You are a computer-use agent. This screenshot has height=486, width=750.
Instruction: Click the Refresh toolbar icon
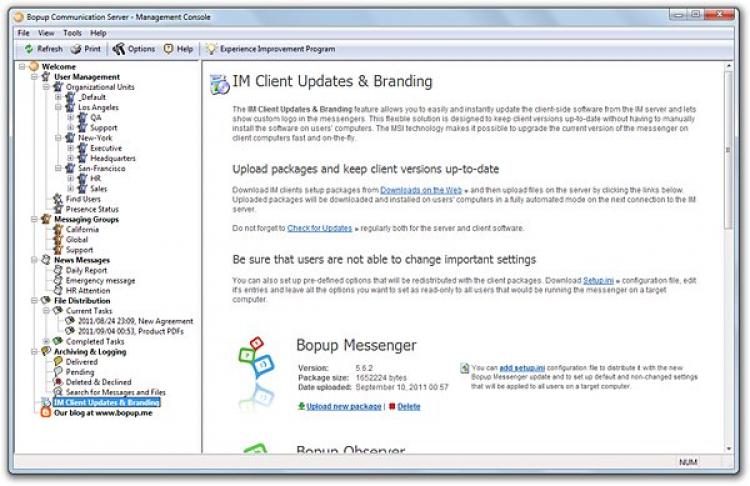click(29, 49)
